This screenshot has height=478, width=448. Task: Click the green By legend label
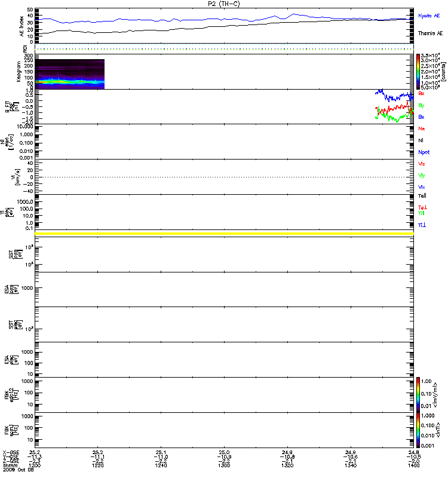421,106
